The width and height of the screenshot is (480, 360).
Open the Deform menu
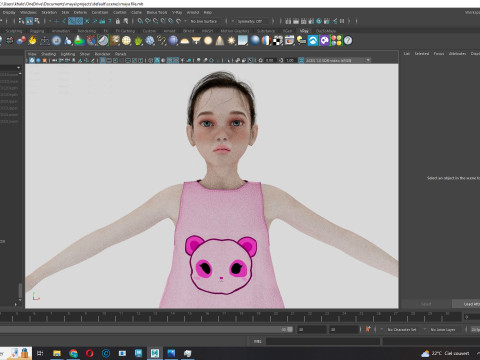[x=80, y=12]
